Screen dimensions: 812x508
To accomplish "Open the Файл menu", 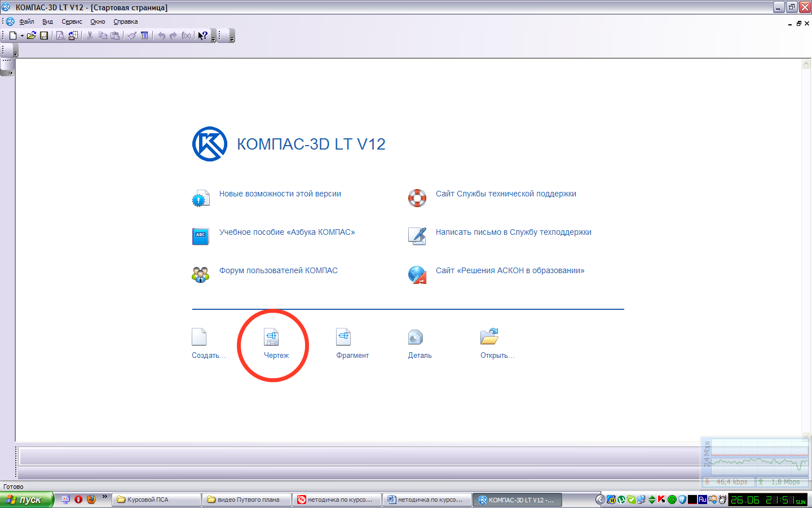I will click(x=27, y=21).
